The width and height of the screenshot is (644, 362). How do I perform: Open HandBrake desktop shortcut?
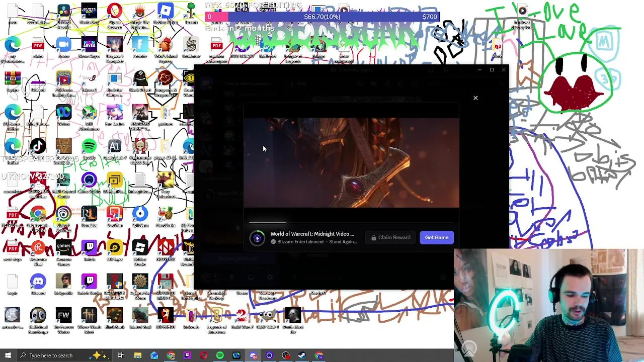click(166, 217)
